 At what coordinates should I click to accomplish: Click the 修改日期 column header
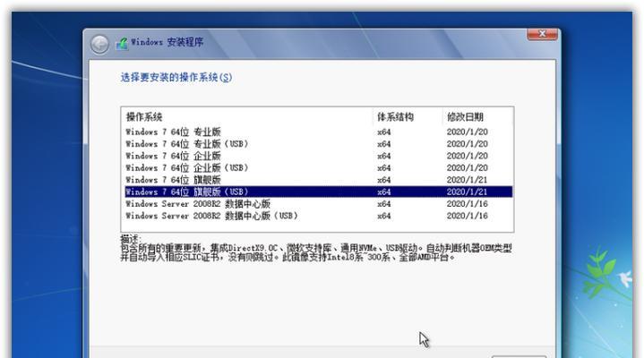coord(477,117)
